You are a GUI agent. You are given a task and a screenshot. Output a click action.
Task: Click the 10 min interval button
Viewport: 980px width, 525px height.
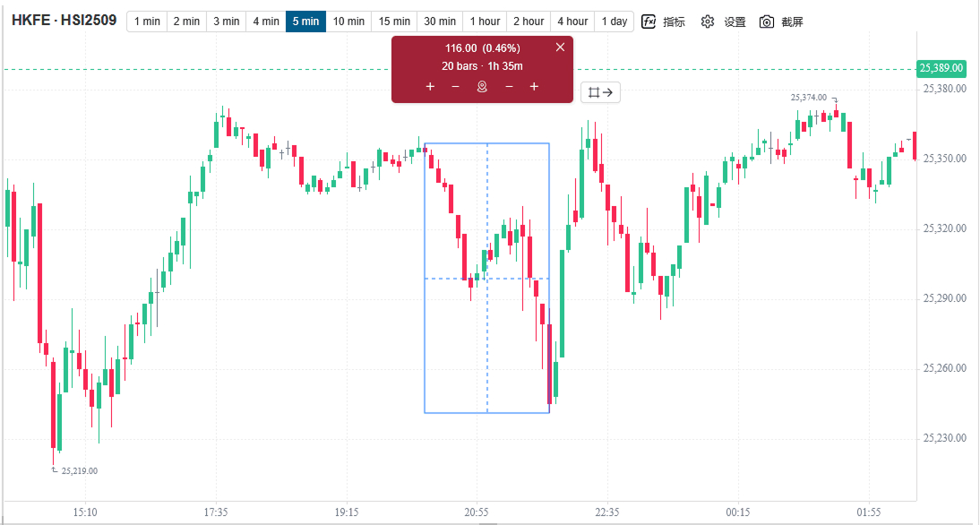(348, 22)
